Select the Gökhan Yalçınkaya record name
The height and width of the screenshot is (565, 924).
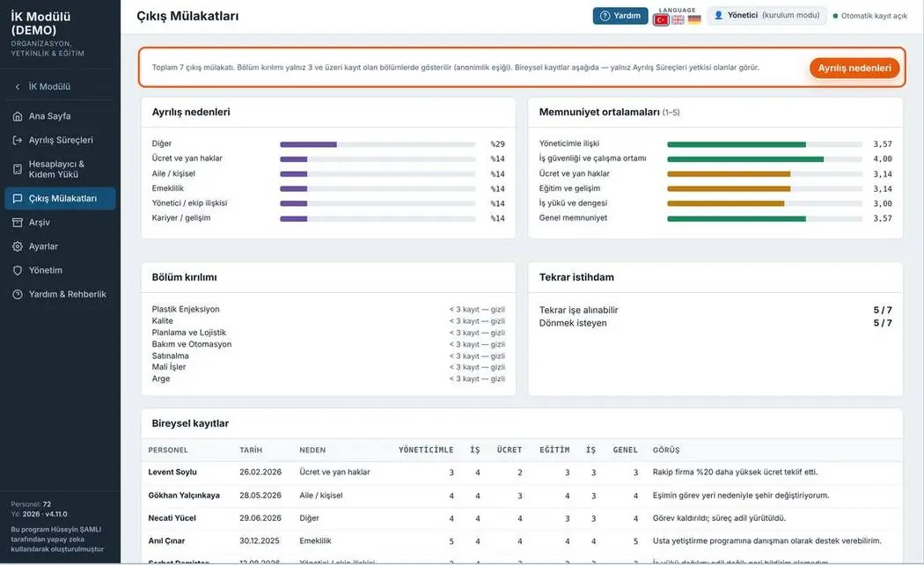(x=184, y=495)
